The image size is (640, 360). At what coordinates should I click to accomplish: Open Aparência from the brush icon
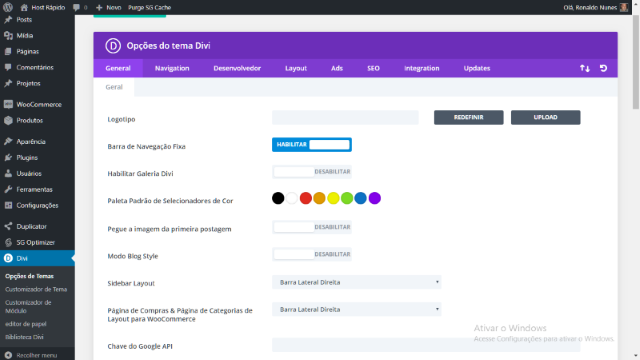pyautogui.click(x=8, y=142)
